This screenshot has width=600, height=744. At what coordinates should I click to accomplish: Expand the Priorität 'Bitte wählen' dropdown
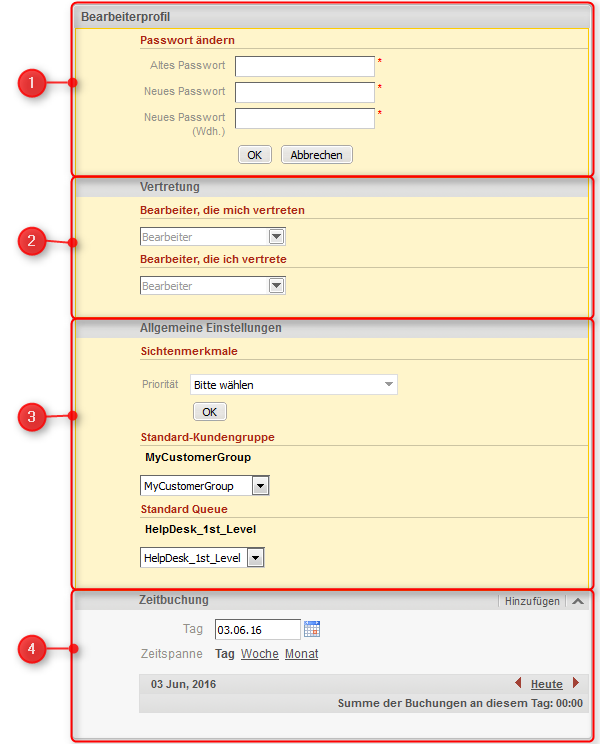pyautogui.click(x=293, y=384)
